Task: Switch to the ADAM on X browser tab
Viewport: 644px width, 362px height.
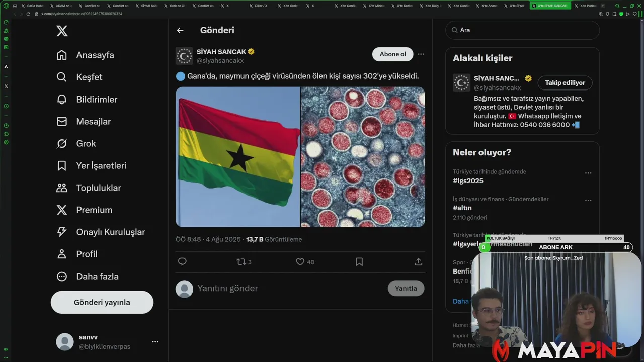Action: click(x=61, y=6)
